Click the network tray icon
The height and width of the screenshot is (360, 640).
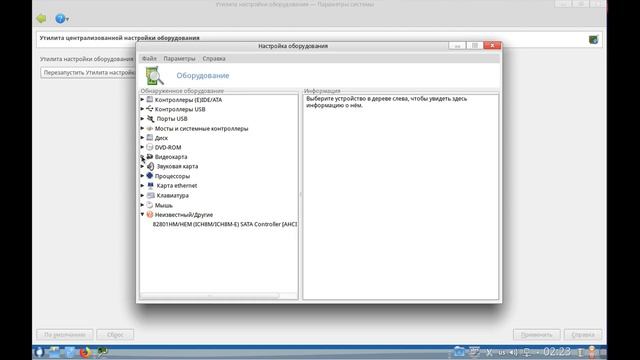click(x=527, y=352)
